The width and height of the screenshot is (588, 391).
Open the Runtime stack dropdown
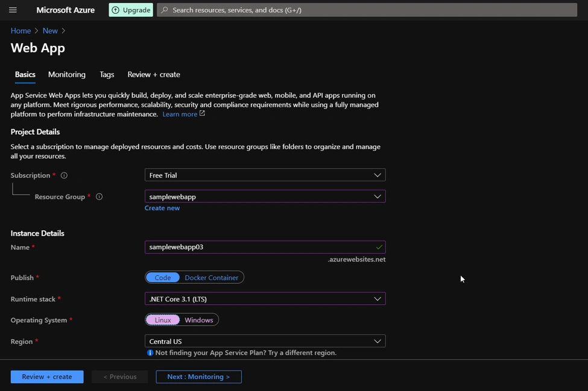[x=265, y=299]
